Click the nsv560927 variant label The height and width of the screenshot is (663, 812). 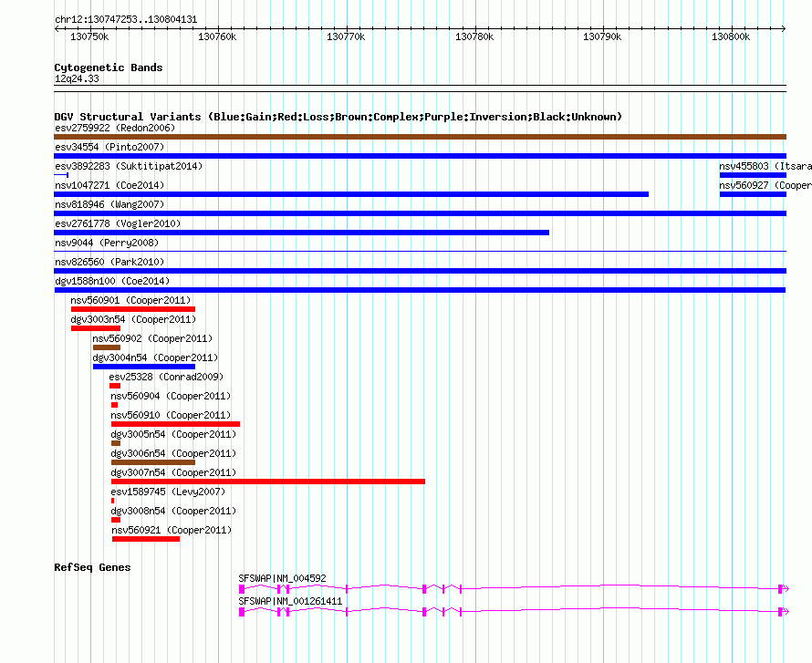pos(765,185)
